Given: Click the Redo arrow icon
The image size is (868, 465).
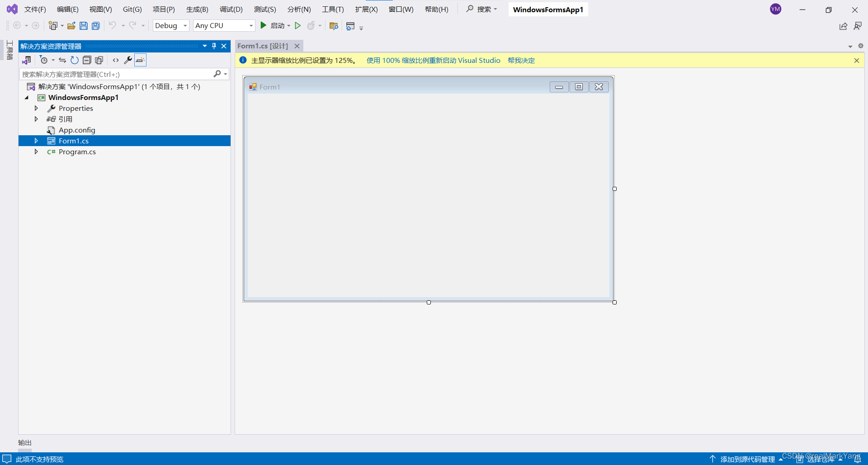Looking at the screenshot, I should point(132,25).
